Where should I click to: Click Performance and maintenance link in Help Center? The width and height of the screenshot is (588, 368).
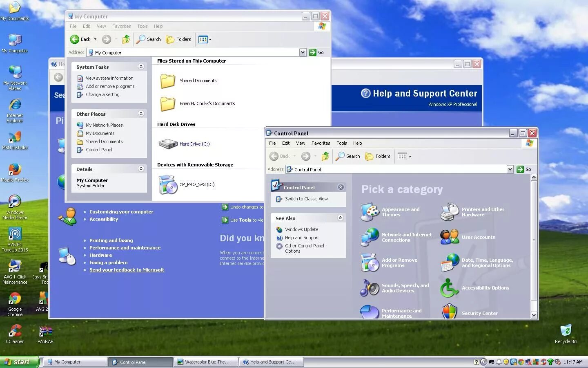click(125, 248)
